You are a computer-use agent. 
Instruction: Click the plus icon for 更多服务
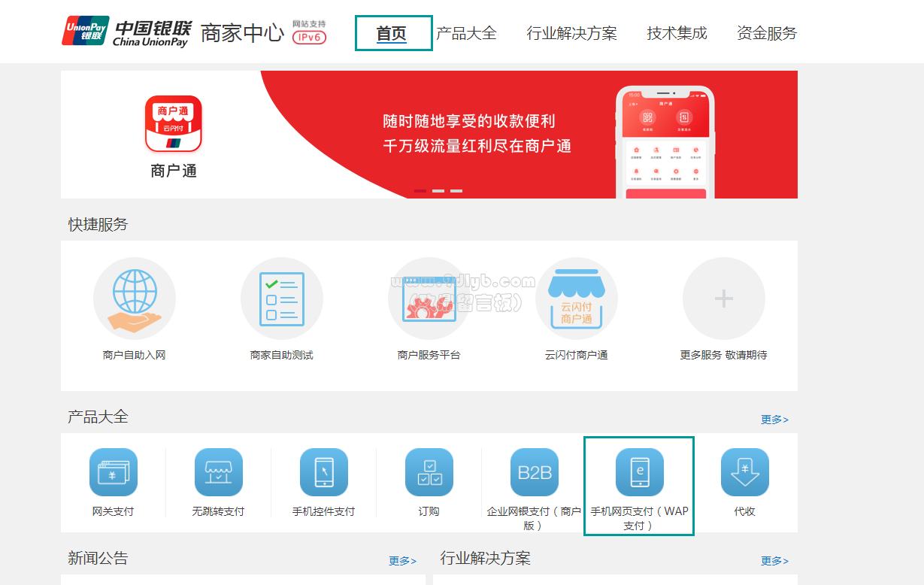point(724,299)
